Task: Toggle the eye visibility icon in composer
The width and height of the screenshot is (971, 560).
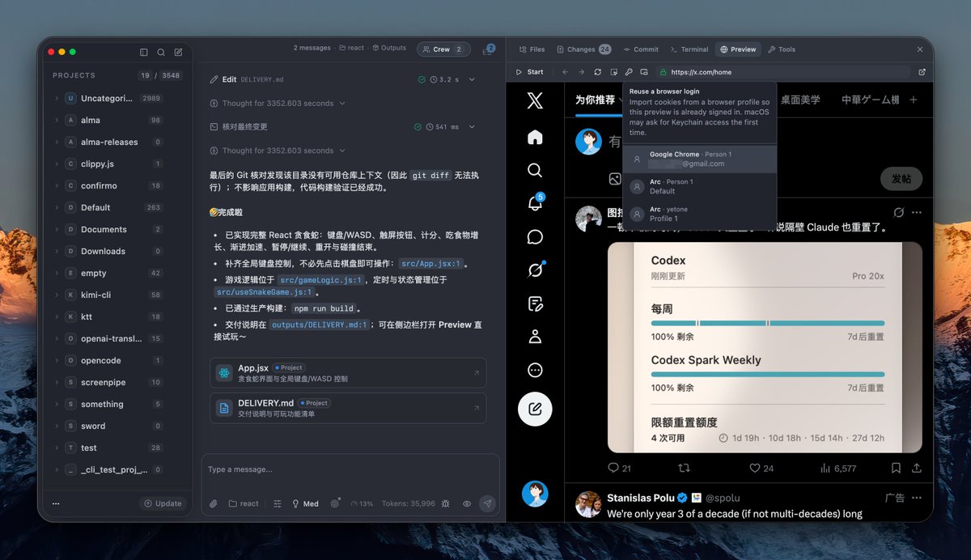Action: (467, 503)
